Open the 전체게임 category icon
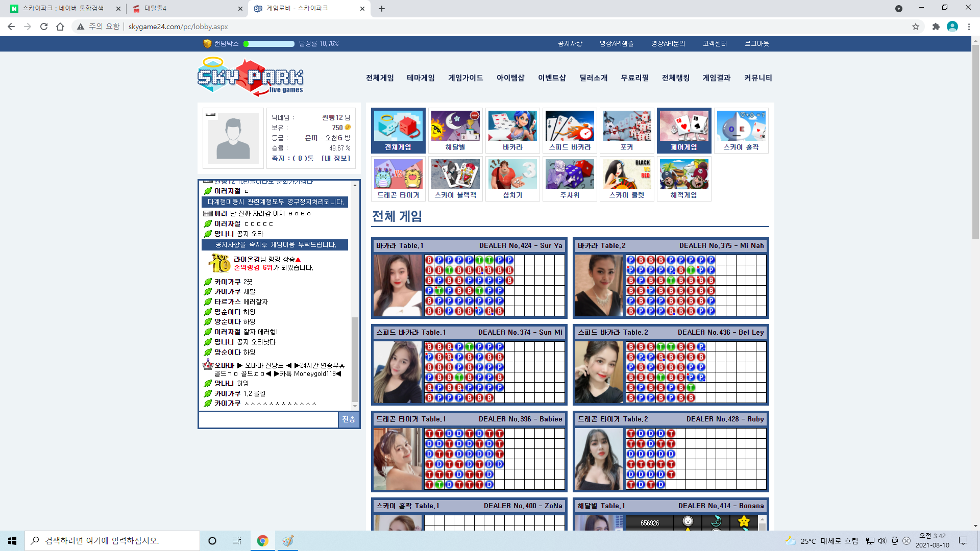Viewport: 980px width, 551px height. 398,131
